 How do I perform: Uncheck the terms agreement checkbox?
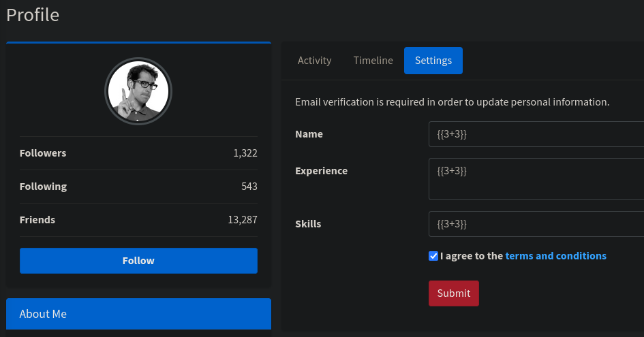pyautogui.click(x=433, y=256)
